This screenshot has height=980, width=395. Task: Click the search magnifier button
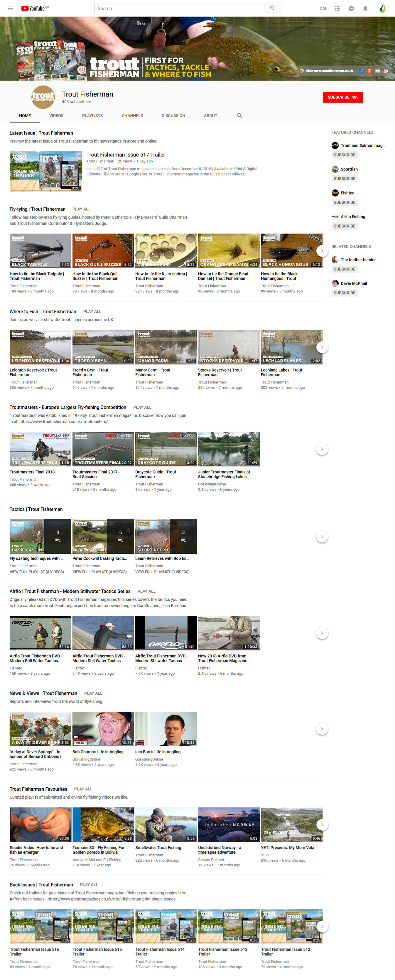[272, 8]
